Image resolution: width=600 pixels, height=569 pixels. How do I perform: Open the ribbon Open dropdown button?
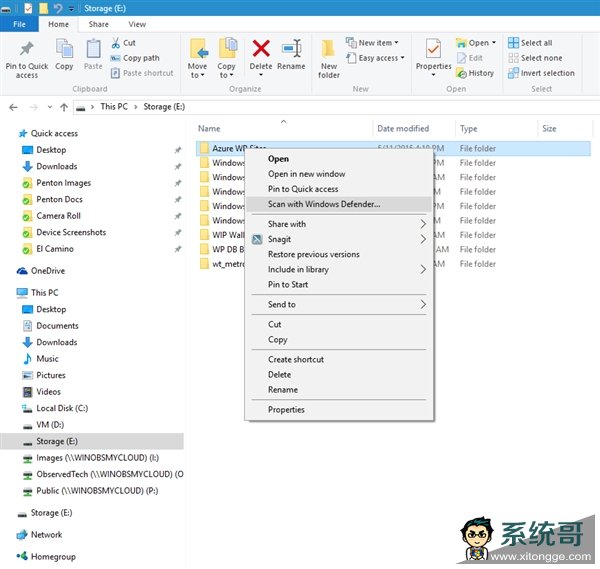click(476, 43)
